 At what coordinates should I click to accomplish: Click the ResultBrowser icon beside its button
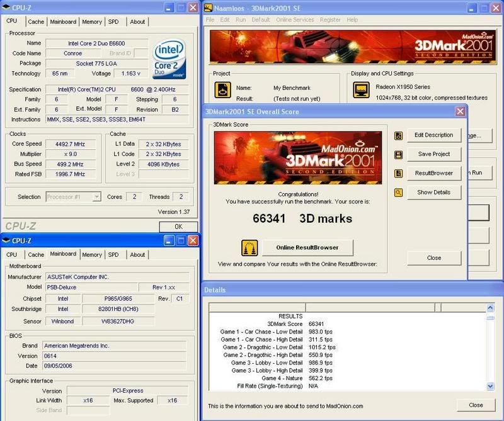tap(398, 174)
